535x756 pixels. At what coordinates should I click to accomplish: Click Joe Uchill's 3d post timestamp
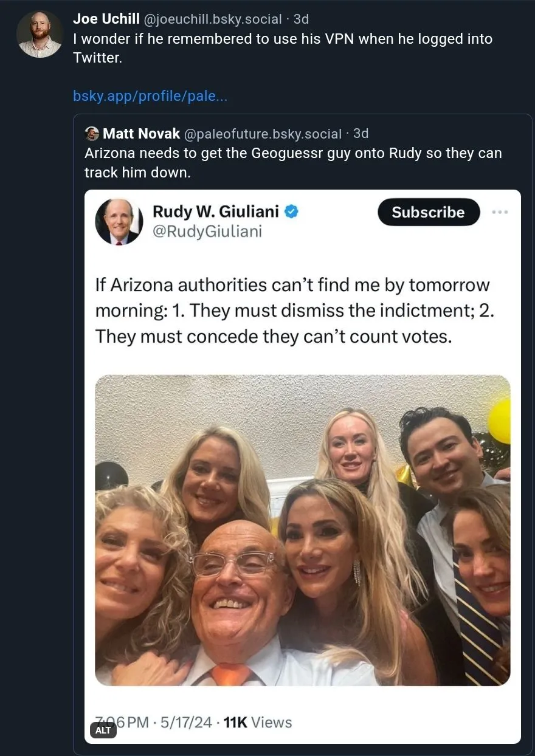click(301, 19)
